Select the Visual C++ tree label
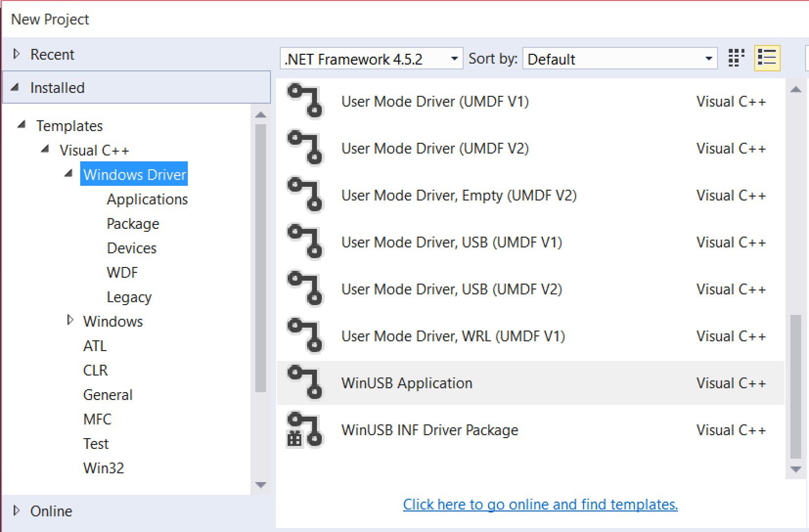 click(x=94, y=150)
